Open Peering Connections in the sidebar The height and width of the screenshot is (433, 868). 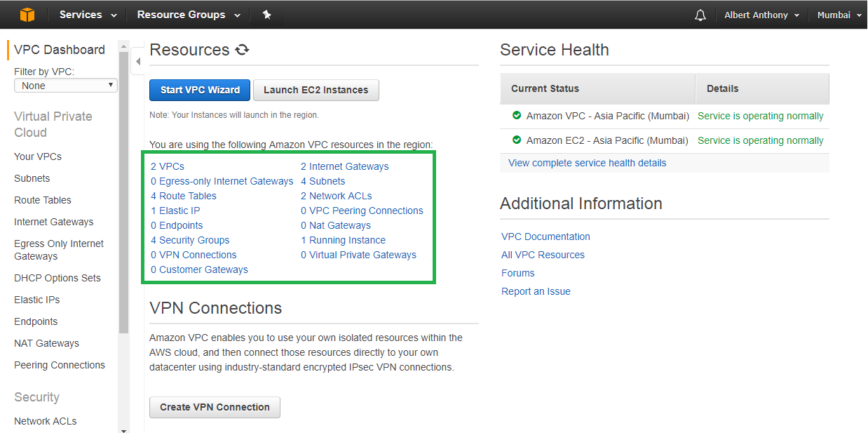tap(60, 365)
